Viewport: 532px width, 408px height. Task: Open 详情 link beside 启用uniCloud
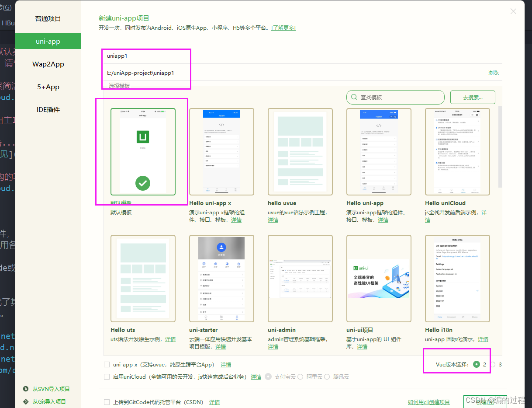click(x=256, y=377)
